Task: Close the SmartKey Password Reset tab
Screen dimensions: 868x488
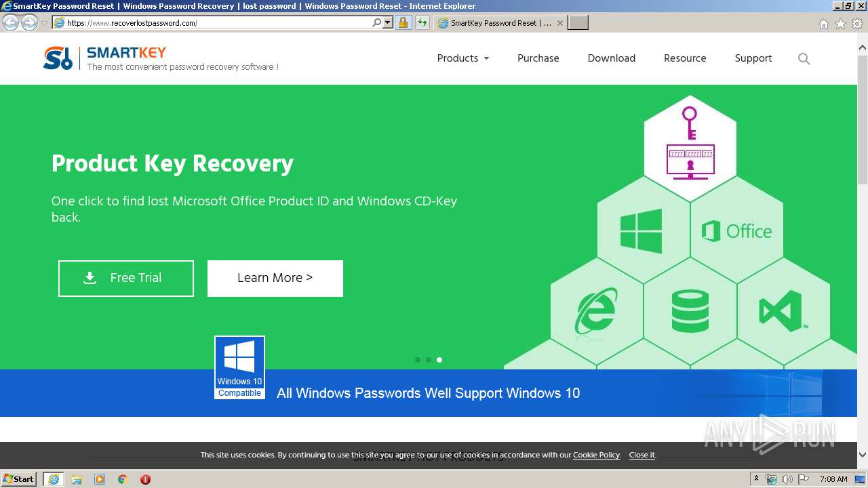Action: coord(560,23)
